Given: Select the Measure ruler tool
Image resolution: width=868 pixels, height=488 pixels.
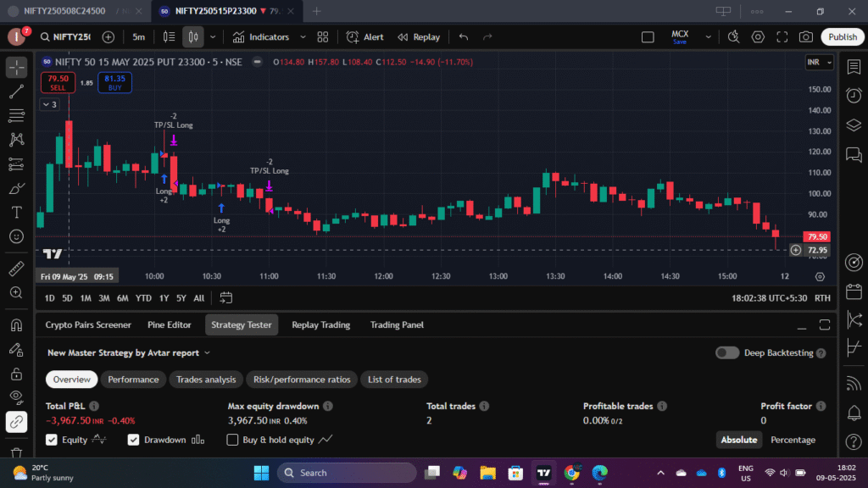Looking at the screenshot, I should pos(17,269).
